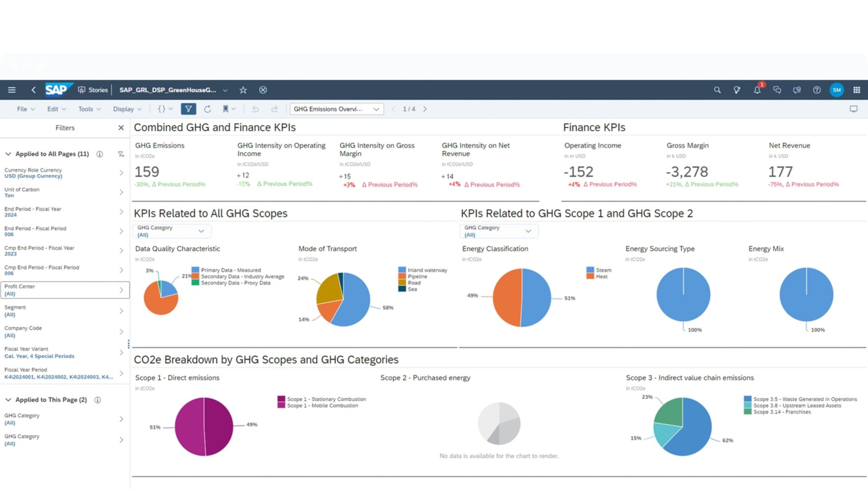Toggle Primary Data - Measured legend entry
The image size is (868, 489).
click(x=231, y=270)
